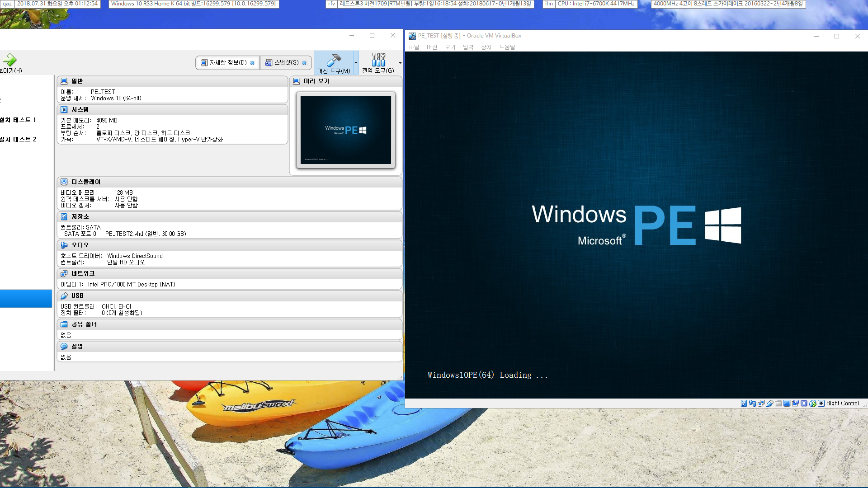Click the Windows PE loading screen preview
Image resolution: width=868 pixels, height=488 pixels.
[x=346, y=129]
